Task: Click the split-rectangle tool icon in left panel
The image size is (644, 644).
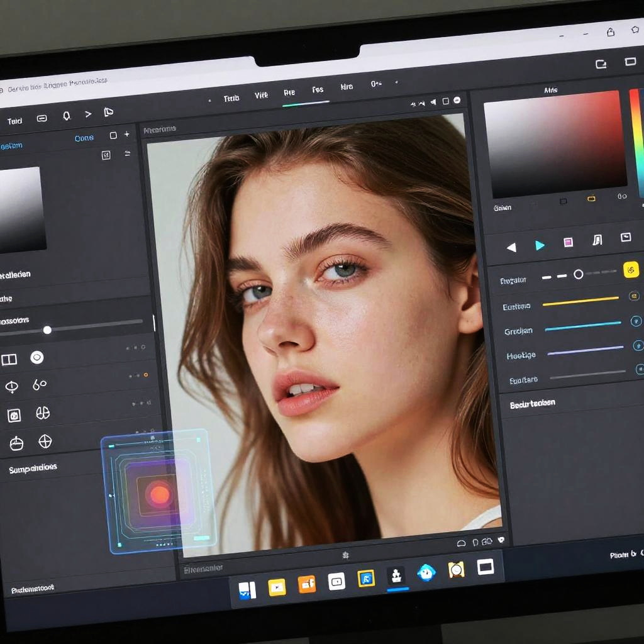Action: [9, 360]
